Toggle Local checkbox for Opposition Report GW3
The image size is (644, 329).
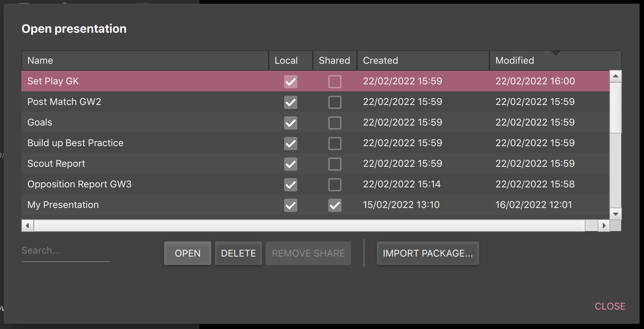point(291,184)
